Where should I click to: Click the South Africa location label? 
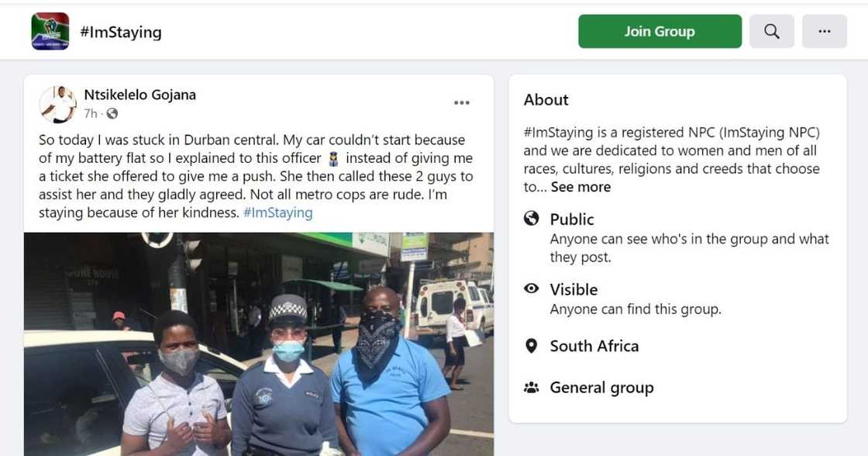[594, 346]
